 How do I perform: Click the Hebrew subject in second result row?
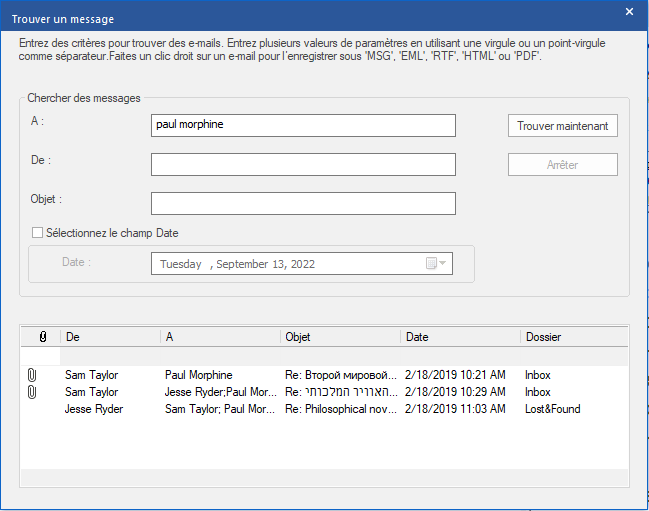point(341,392)
